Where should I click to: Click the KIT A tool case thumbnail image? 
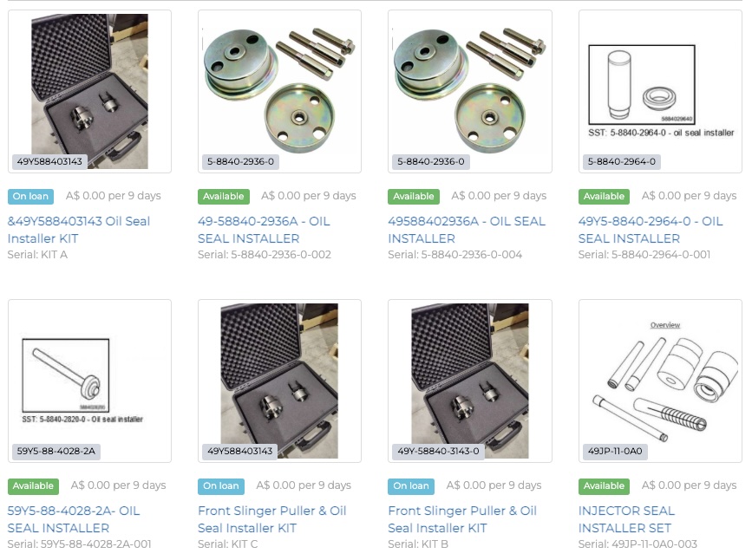89,91
